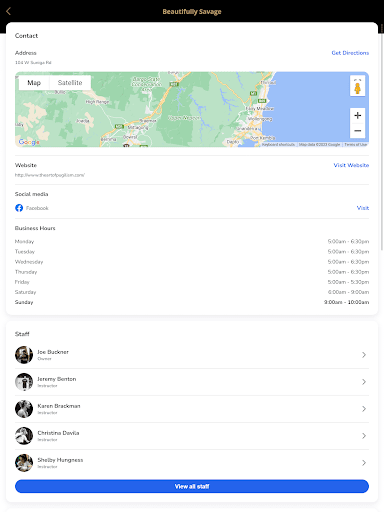This screenshot has width=384, height=512.
Task: Click the Get Directions link
Action: (x=350, y=53)
